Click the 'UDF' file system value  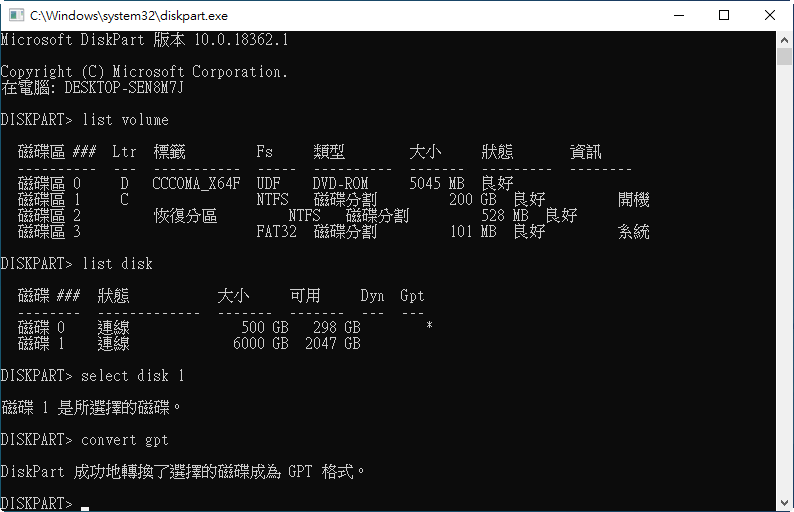coord(268,183)
